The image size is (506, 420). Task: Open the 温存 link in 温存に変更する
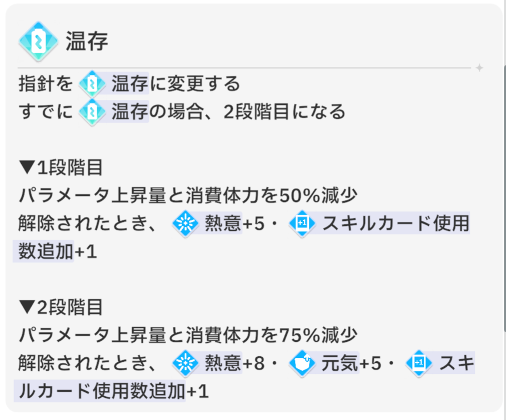pos(130,84)
